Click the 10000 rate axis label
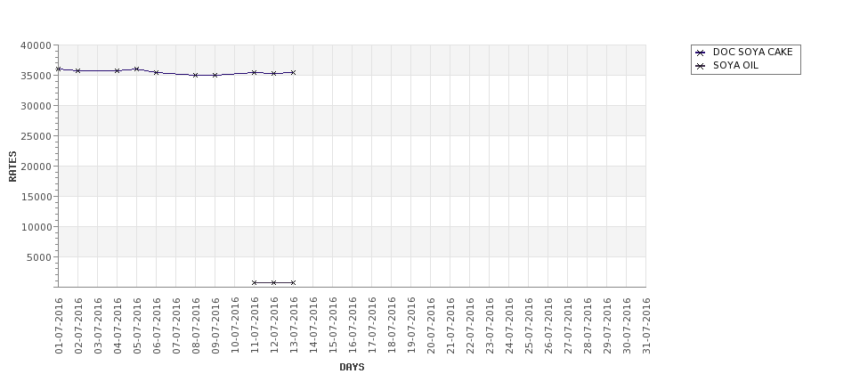This screenshot has height=382, width=868. pos(36,227)
